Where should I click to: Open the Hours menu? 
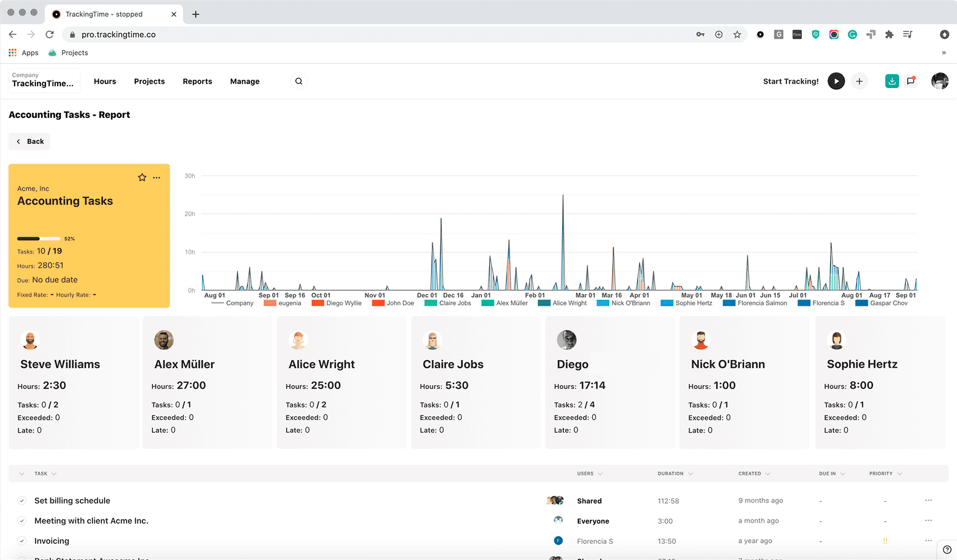point(105,81)
